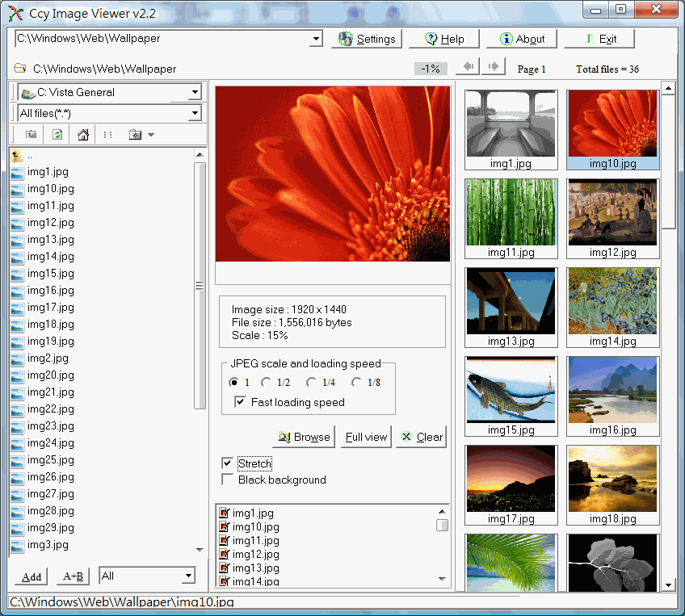Open the path dropdown at the top

tap(315, 39)
